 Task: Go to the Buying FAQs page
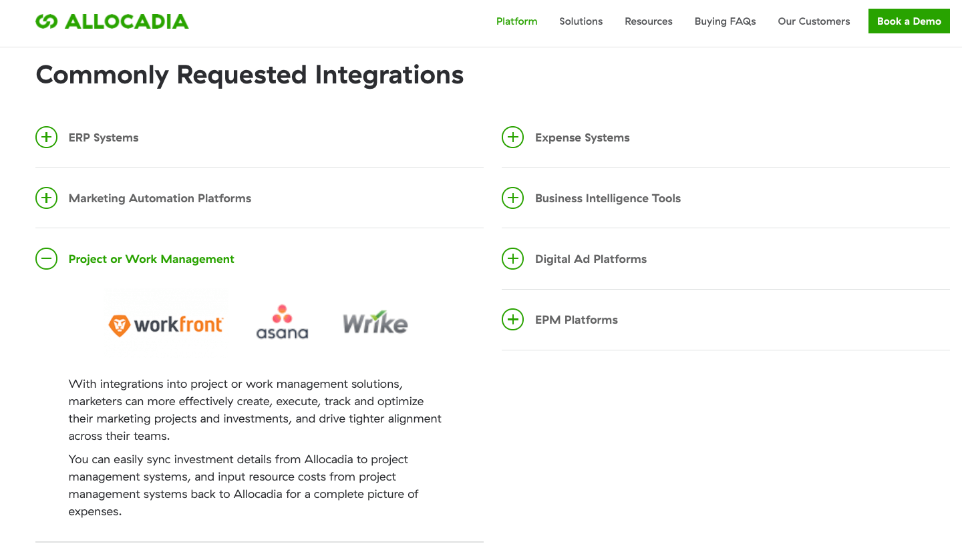click(x=725, y=21)
